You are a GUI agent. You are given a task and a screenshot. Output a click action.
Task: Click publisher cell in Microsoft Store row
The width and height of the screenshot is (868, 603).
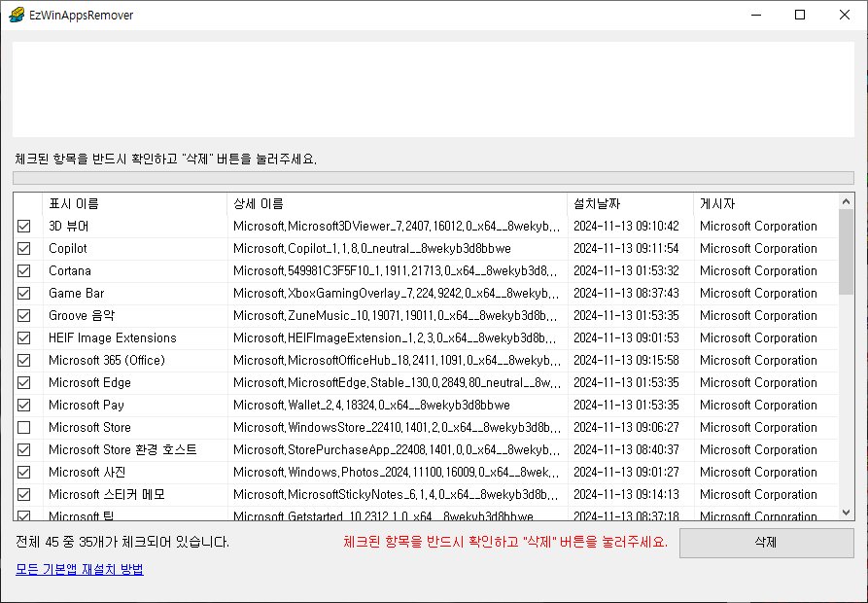758,428
